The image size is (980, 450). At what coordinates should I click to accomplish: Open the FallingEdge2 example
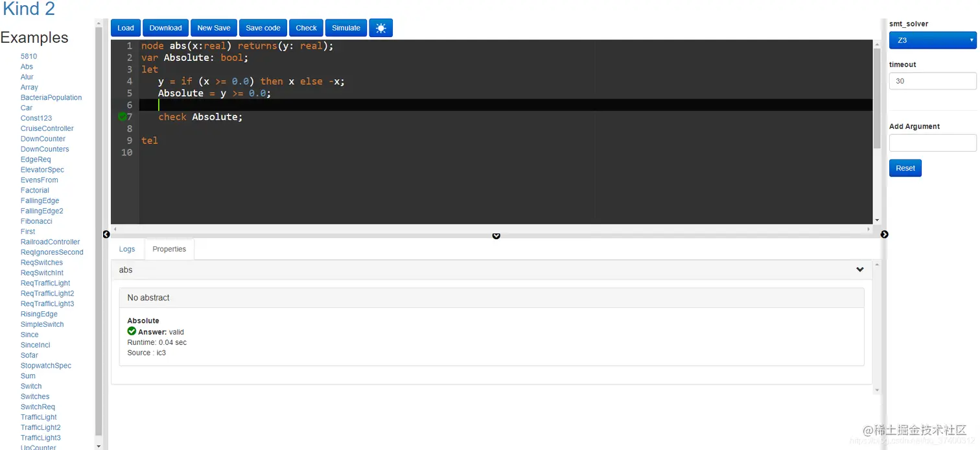pyautogui.click(x=42, y=211)
